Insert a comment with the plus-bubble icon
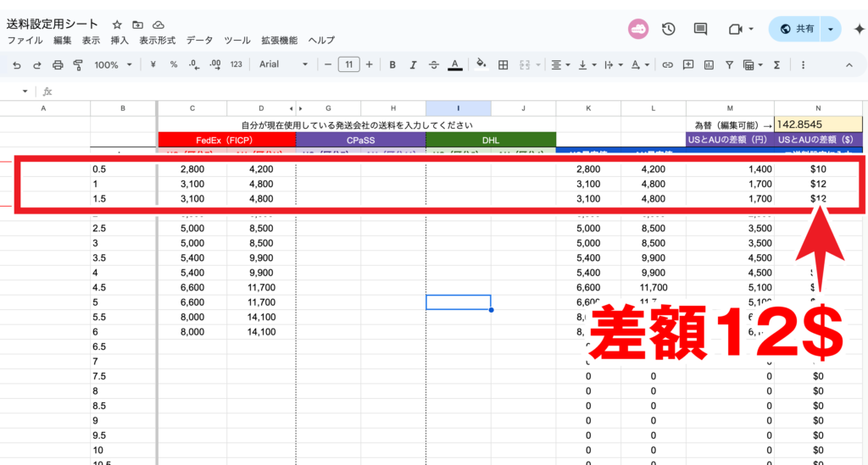 (x=688, y=64)
